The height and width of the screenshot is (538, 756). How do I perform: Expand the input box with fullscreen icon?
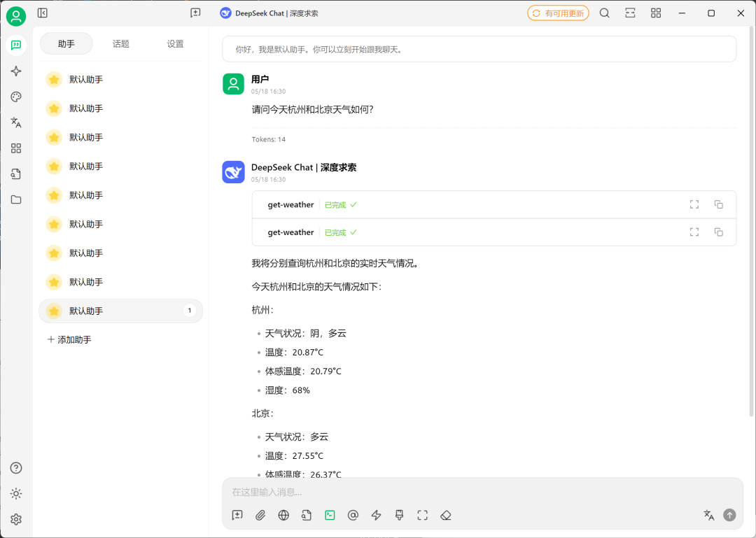pyautogui.click(x=422, y=516)
